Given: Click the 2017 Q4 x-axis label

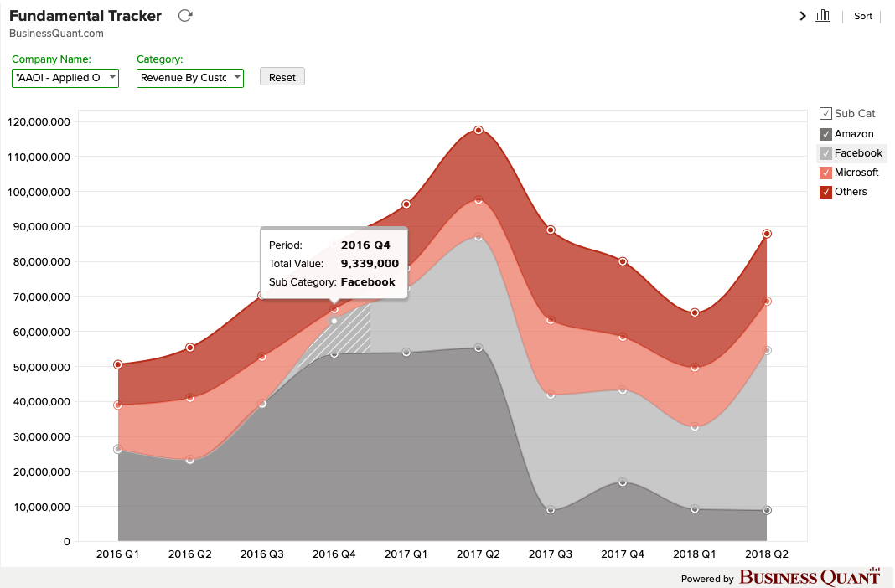Looking at the screenshot, I should tap(623, 554).
